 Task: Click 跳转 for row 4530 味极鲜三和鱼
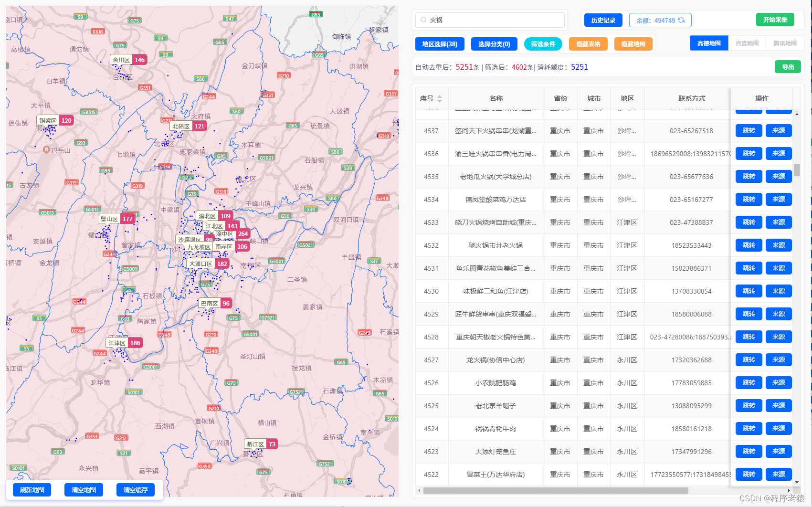(749, 291)
